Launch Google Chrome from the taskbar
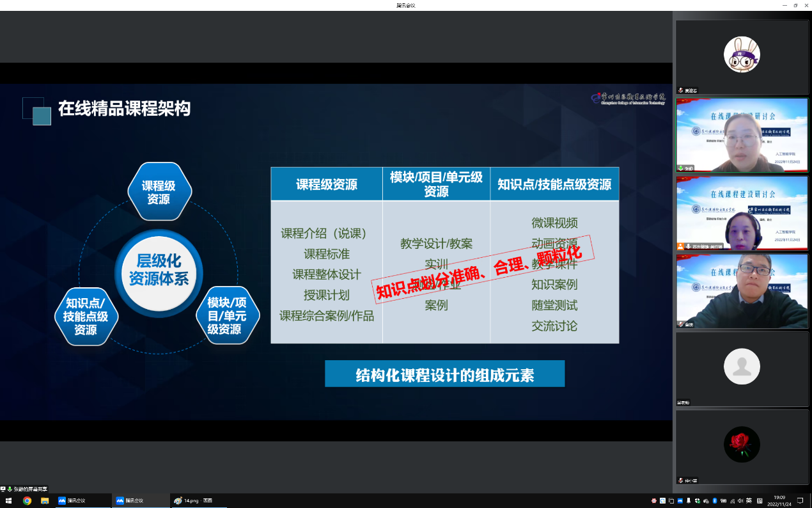The width and height of the screenshot is (812, 508). 27,500
